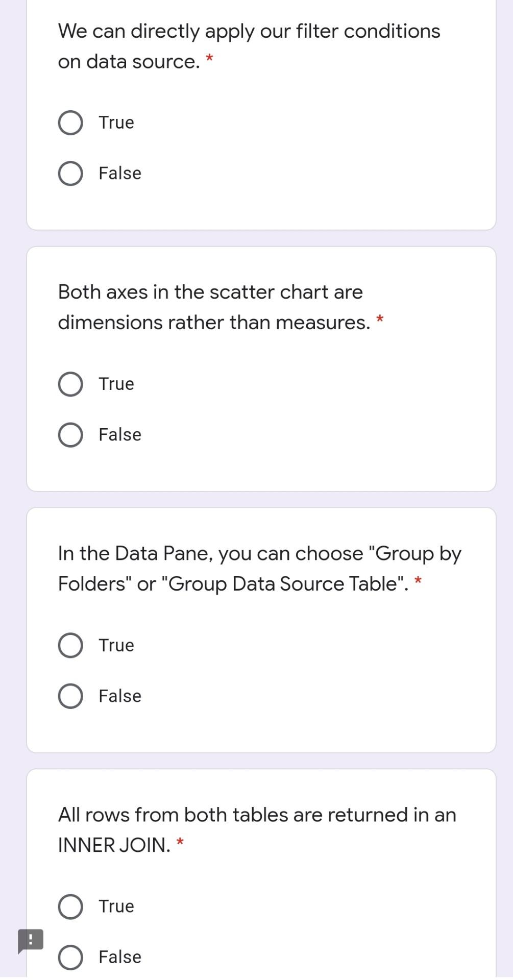Mark True for Data Pane grouping question
This screenshot has width=513, height=980.
click(x=70, y=646)
